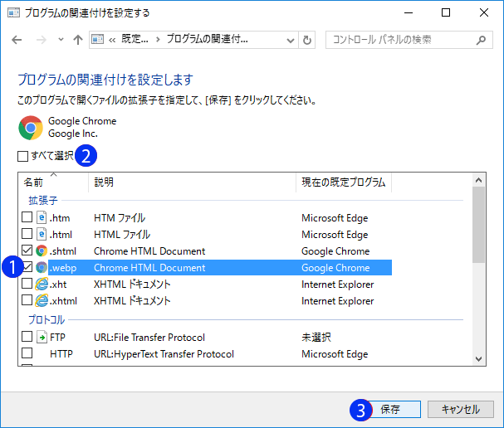The width and height of the screenshot is (504, 428).
Task: Click the FTP protocol icon
Action: (42, 337)
